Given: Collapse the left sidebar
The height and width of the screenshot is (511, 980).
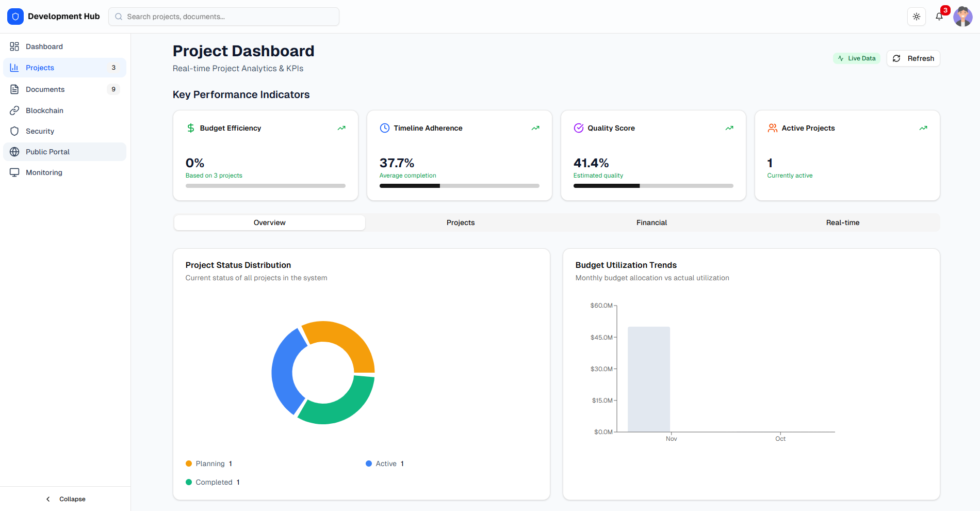Looking at the screenshot, I should 66,499.
